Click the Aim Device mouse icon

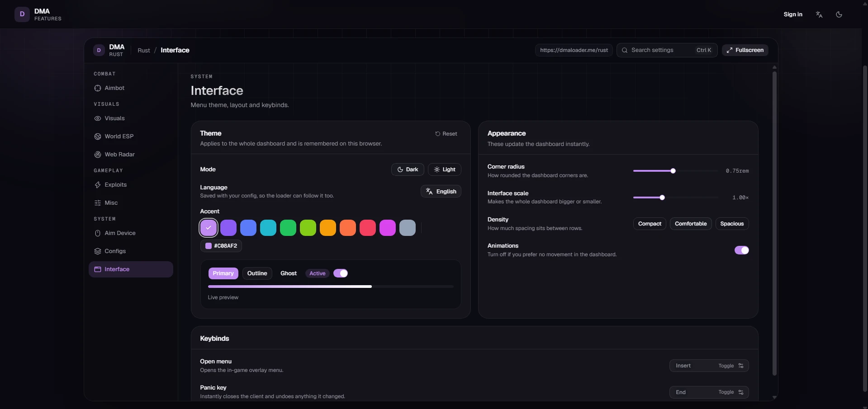(98, 233)
